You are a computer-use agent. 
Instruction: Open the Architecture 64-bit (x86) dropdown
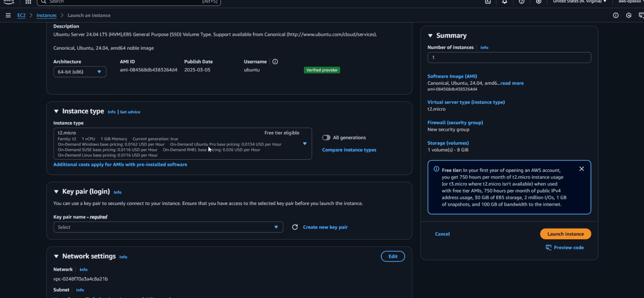[80, 72]
